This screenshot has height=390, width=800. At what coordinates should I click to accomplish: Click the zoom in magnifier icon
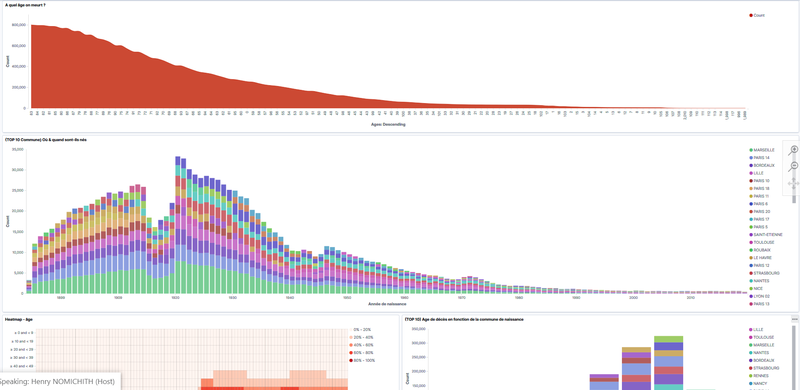point(793,150)
